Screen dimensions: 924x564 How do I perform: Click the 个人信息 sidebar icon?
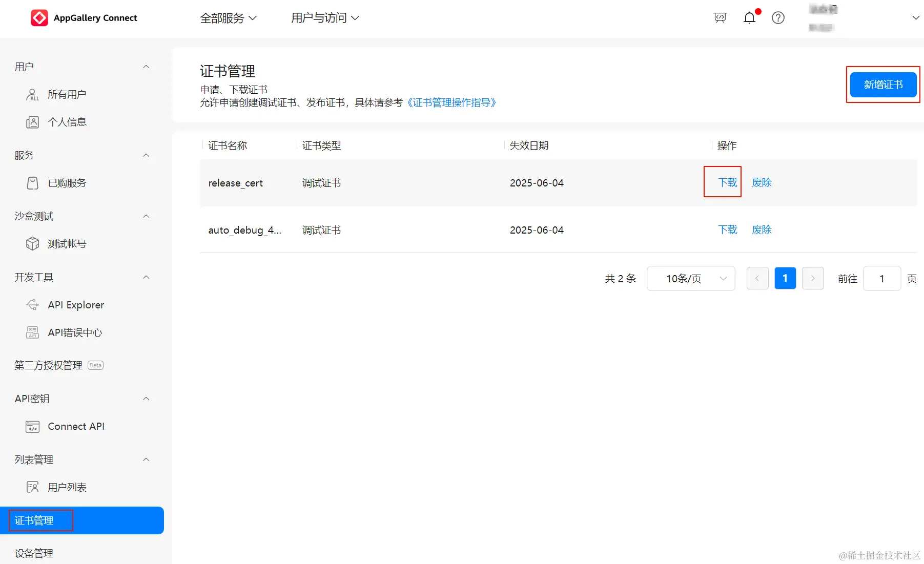32,122
